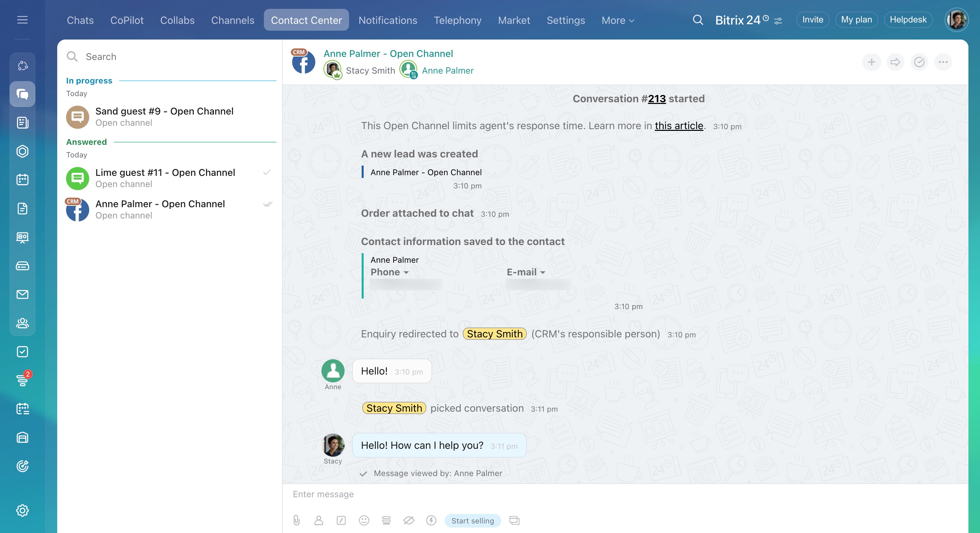Click the My plan button
This screenshot has height=533, width=980.
(x=856, y=20)
